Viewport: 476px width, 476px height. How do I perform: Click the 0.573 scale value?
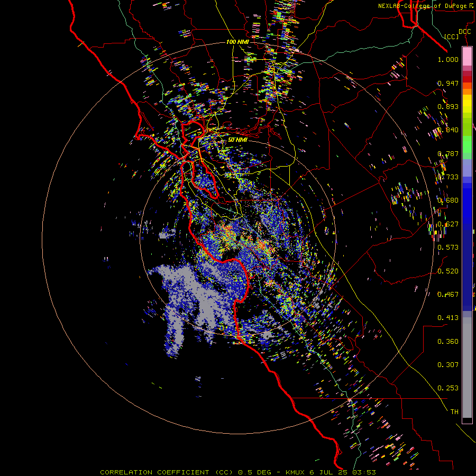[448, 248]
